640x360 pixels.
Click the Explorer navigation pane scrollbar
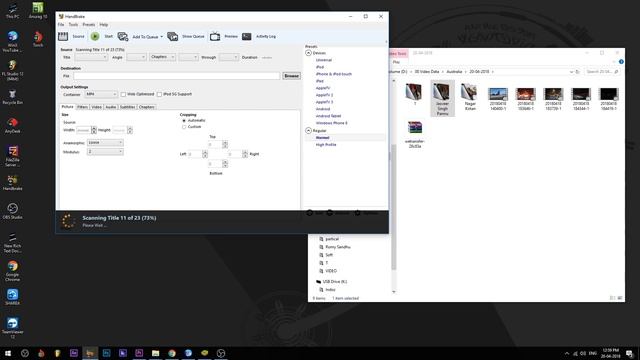point(394,206)
